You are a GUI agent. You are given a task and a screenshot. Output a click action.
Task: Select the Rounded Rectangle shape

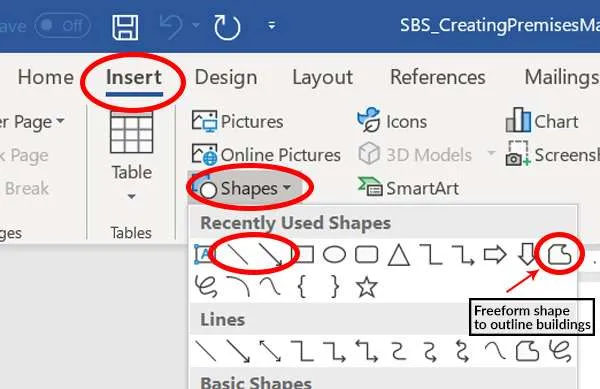click(x=367, y=255)
